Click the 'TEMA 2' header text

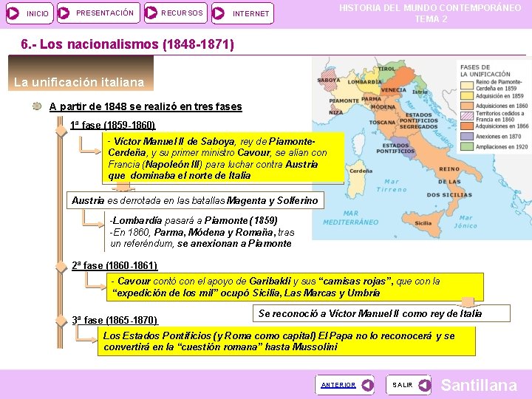[431, 19]
